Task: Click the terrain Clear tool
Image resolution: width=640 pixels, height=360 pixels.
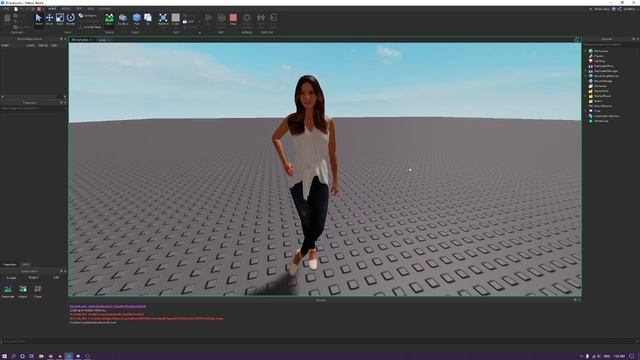Action: click(x=38, y=291)
